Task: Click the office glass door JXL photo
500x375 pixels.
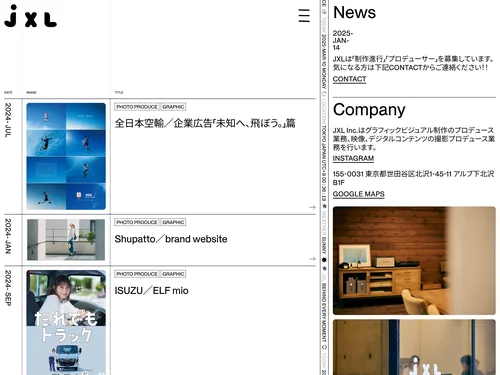Action: tap(414, 347)
